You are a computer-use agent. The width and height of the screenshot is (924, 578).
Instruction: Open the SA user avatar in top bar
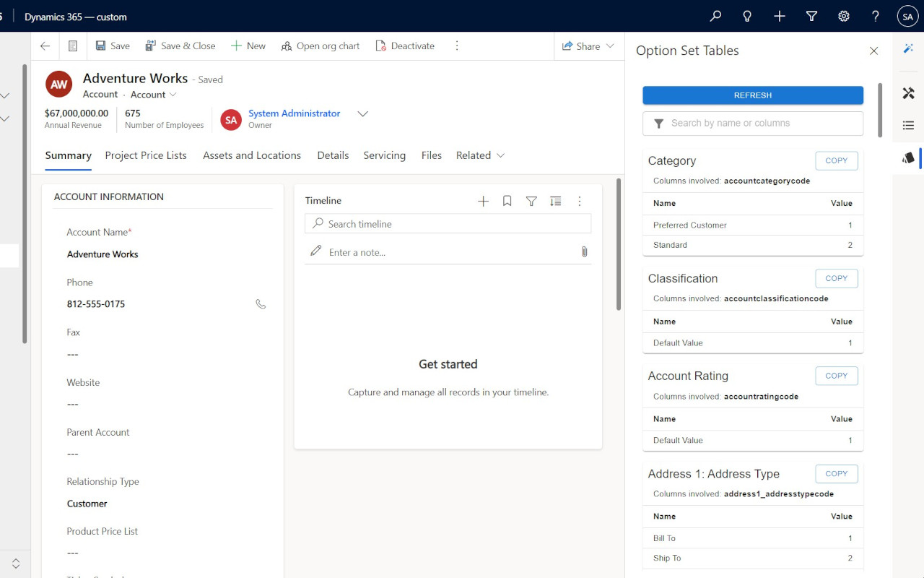[x=907, y=16]
